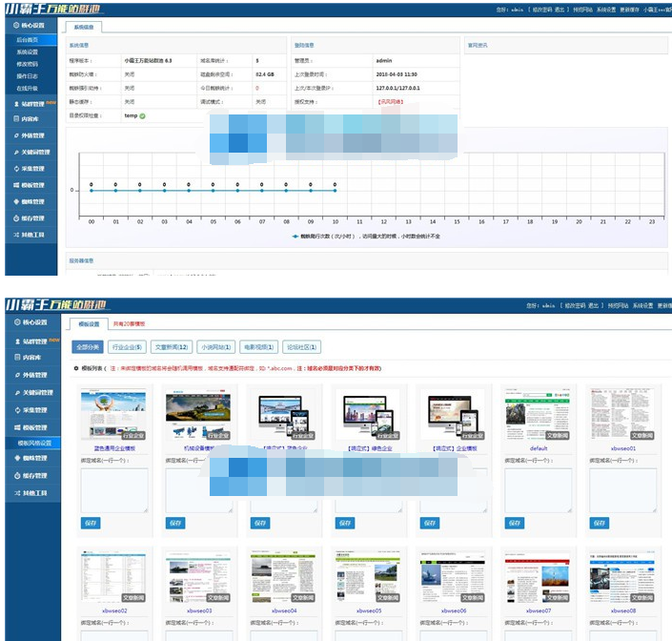Open 后台首页 in dashboard sidebar submenu
The image size is (672, 641).
31,40
